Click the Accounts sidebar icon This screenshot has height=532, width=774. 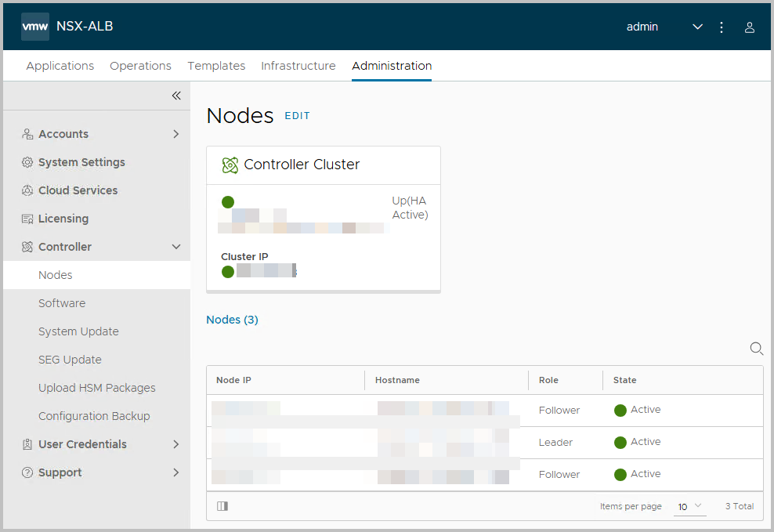[27, 134]
